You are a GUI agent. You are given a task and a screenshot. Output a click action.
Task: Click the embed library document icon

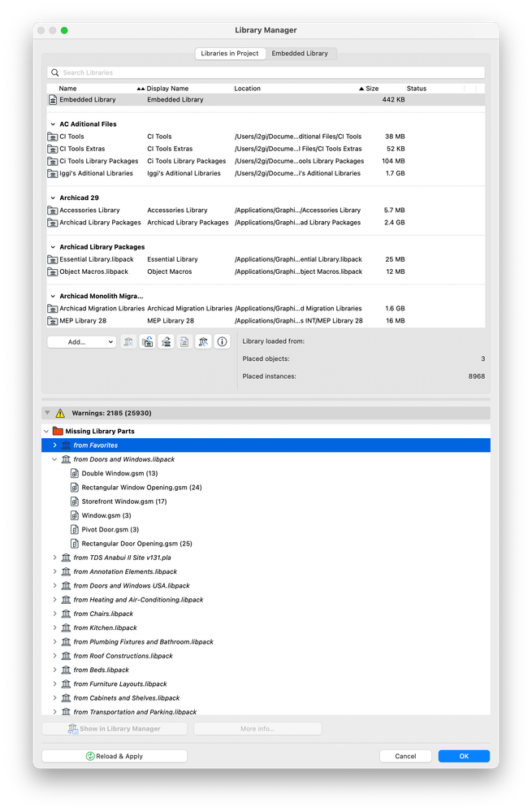[184, 341]
